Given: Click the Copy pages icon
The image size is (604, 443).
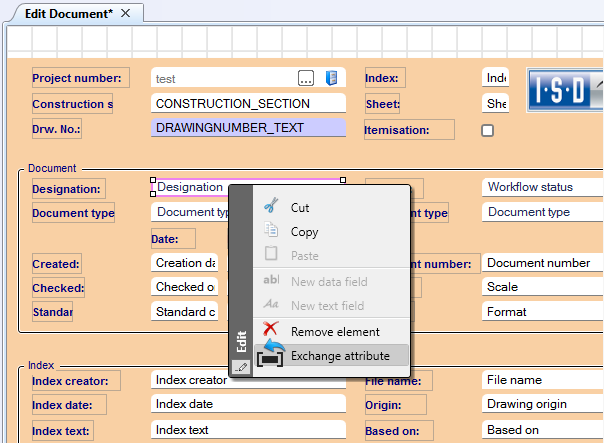Looking at the screenshot, I should click(x=270, y=231).
